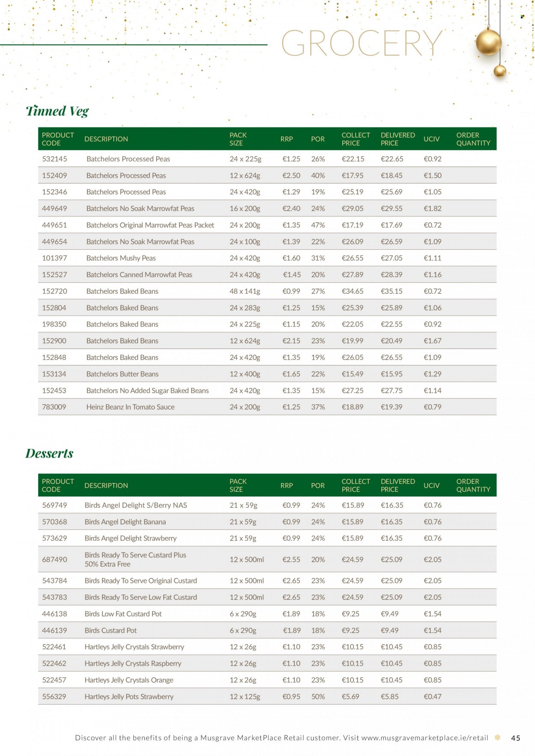The width and height of the screenshot is (535, 756).
Task: Select Batchelors No Added Sugar Baked Beans
Action: coord(148,391)
